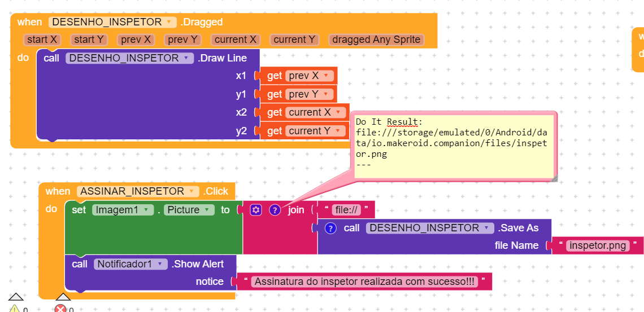Viewport: 644px width, 312px height.
Task: Click the 'y2' argument label
Action: click(241, 131)
